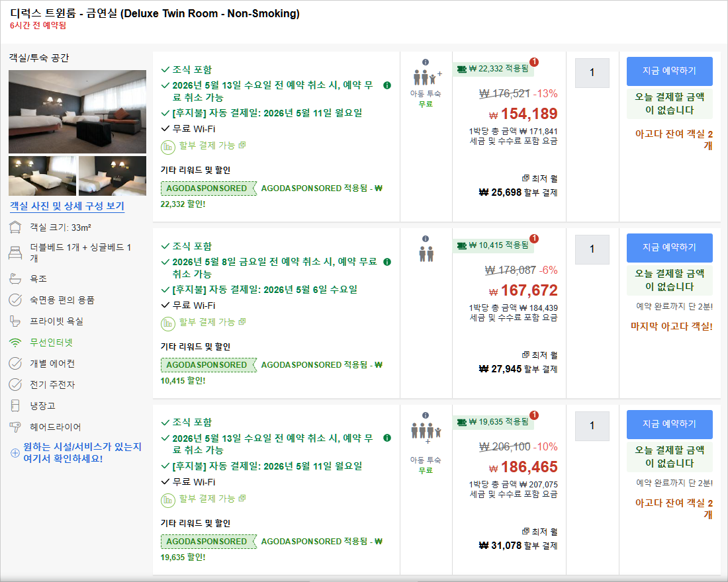Open room quantity selector for ₩167,672 offer

pos(592,249)
